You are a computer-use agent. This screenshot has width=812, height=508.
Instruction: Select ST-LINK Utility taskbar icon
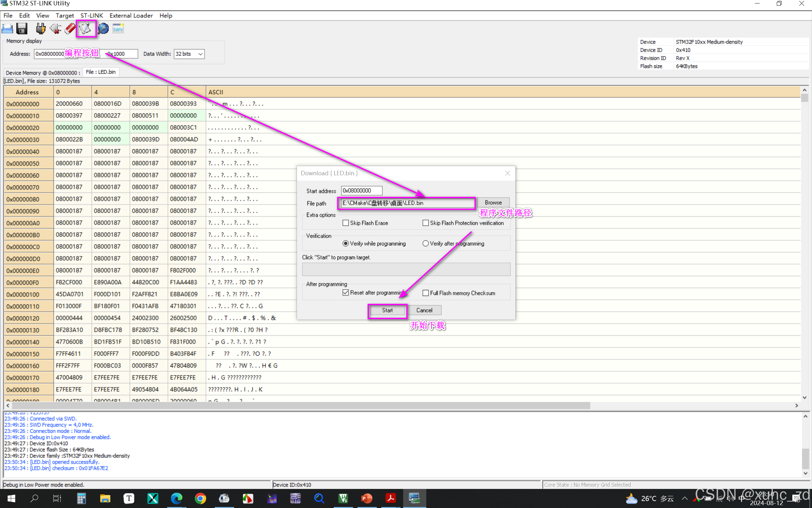pyautogui.click(x=414, y=498)
